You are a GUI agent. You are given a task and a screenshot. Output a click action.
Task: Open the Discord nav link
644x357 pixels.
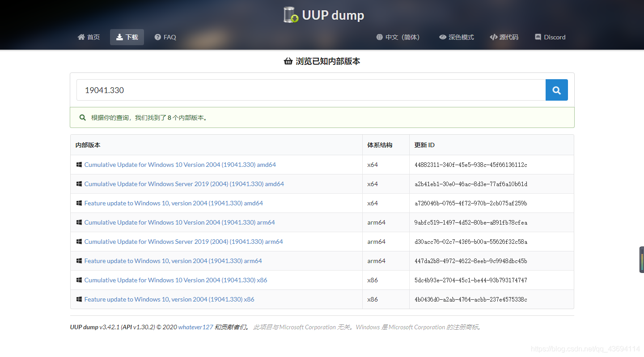(551, 37)
